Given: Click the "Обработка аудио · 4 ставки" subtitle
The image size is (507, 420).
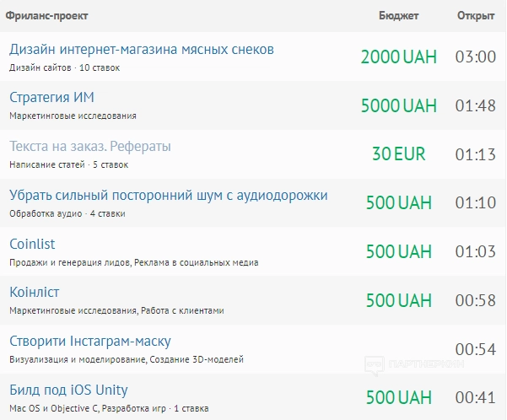Looking at the screenshot, I should tap(67, 213).
